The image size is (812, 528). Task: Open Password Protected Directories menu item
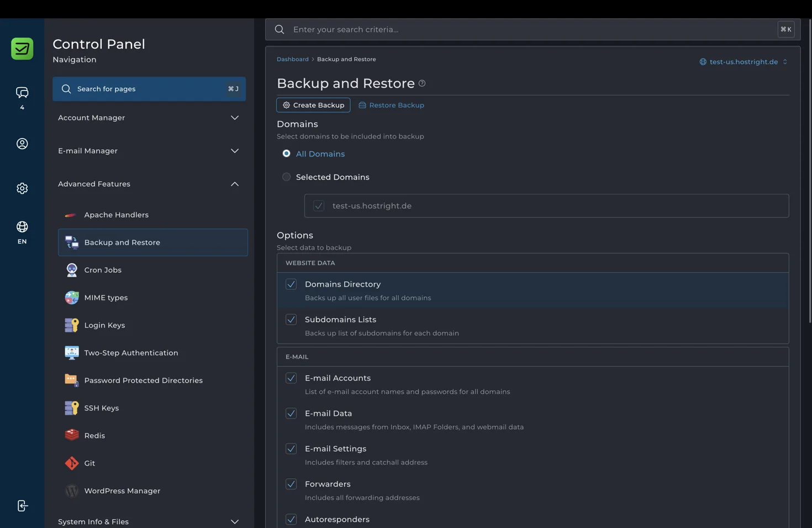[153, 381]
